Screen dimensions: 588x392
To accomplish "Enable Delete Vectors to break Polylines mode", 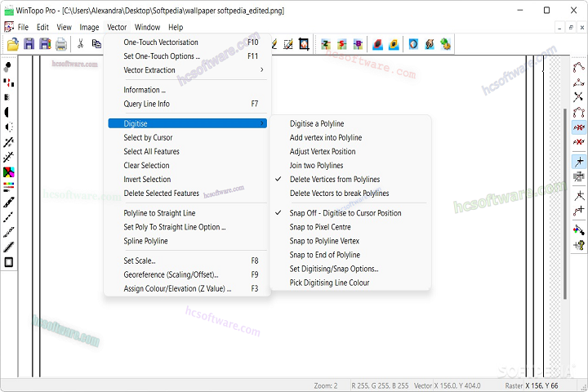I will tap(339, 194).
